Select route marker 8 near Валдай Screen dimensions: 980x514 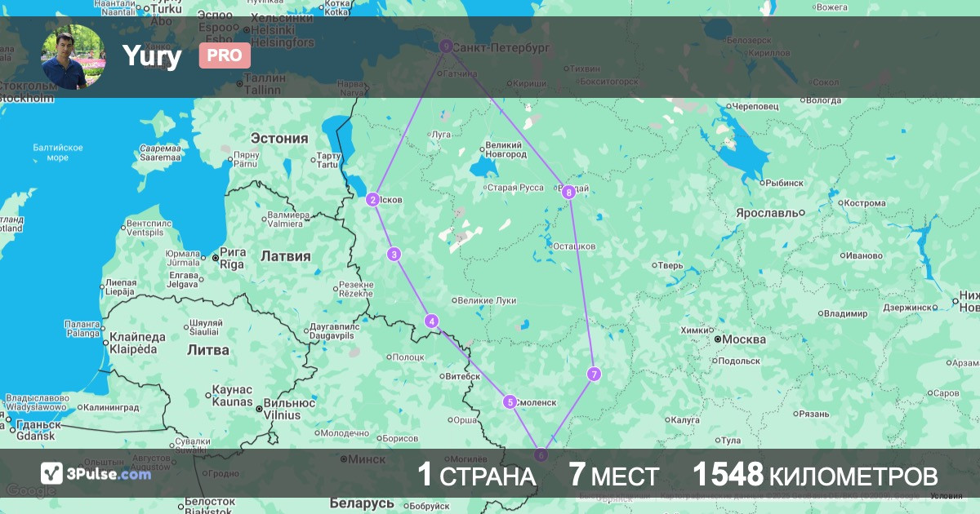(568, 193)
